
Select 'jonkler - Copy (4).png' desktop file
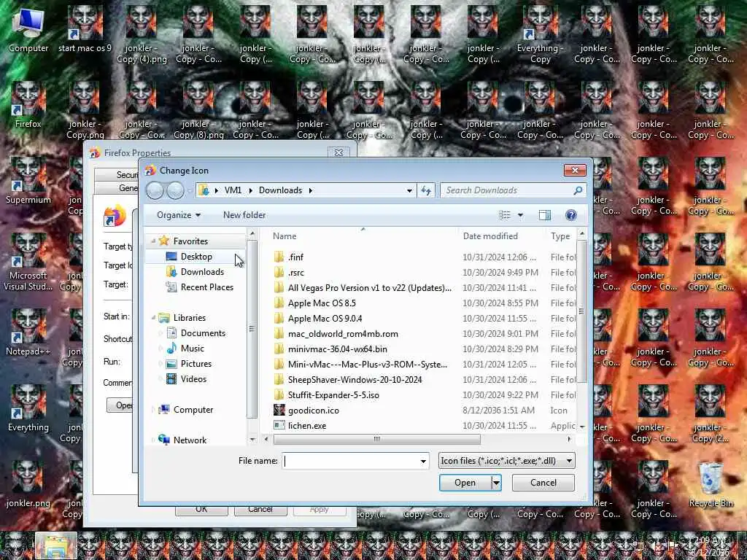[x=142, y=35]
